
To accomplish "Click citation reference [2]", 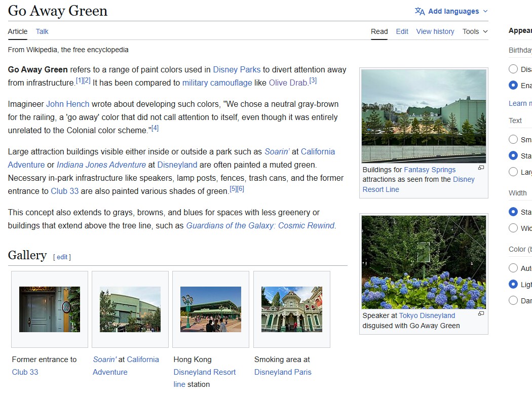I will tap(87, 81).
